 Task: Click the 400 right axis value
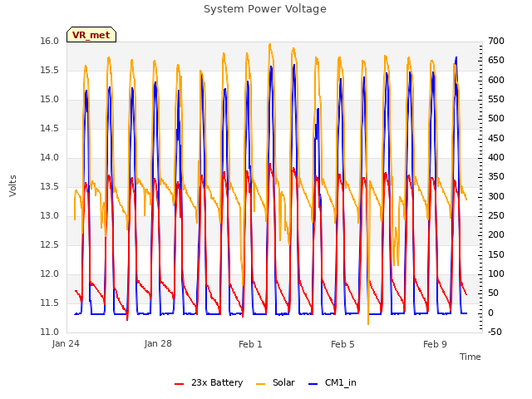click(496, 157)
